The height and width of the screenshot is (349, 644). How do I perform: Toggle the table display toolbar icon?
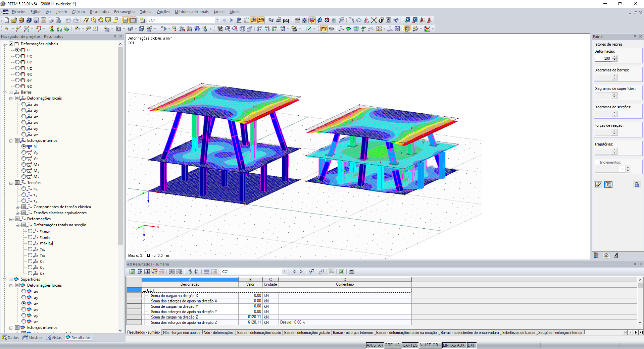[x=133, y=20]
